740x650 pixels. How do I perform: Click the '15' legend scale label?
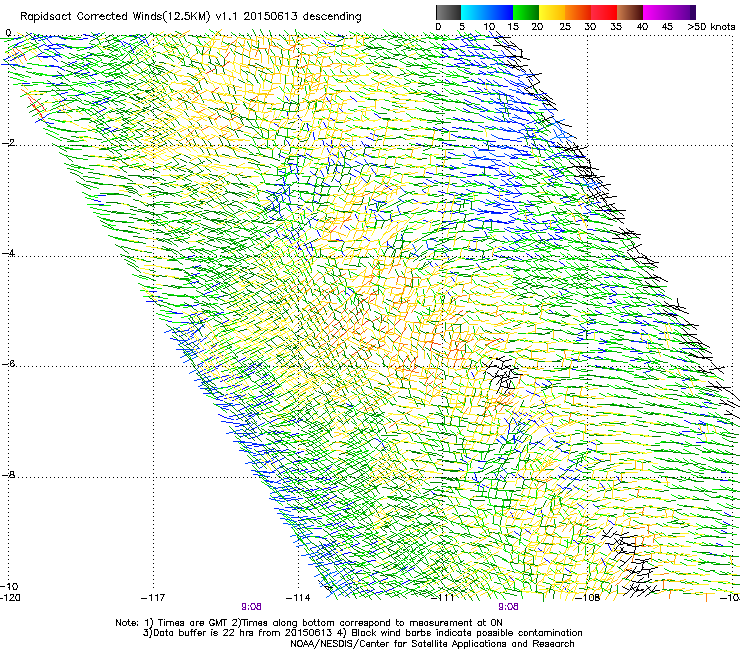coord(513,26)
